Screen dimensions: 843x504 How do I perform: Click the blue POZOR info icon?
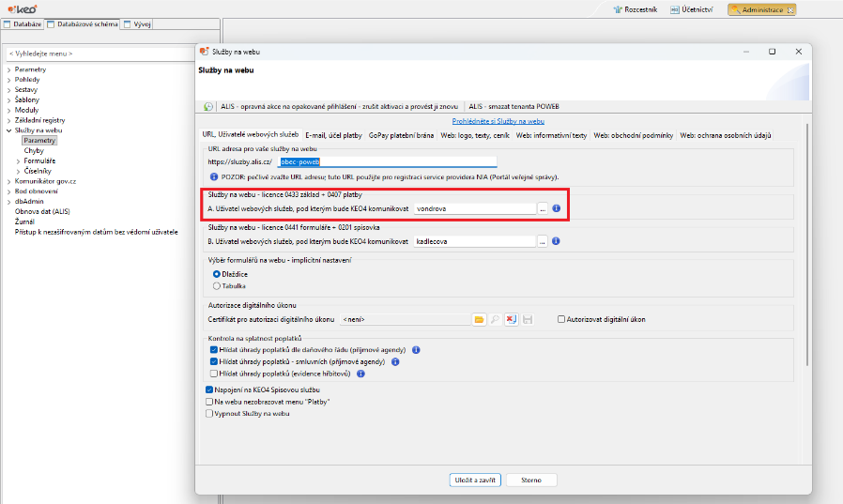pyautogui.click(x=214, y=176)
